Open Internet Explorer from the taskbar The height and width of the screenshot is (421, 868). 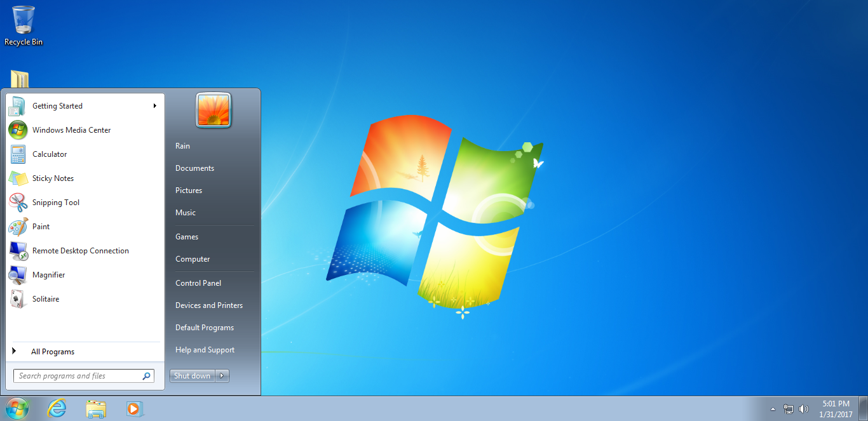pos(57,408)
